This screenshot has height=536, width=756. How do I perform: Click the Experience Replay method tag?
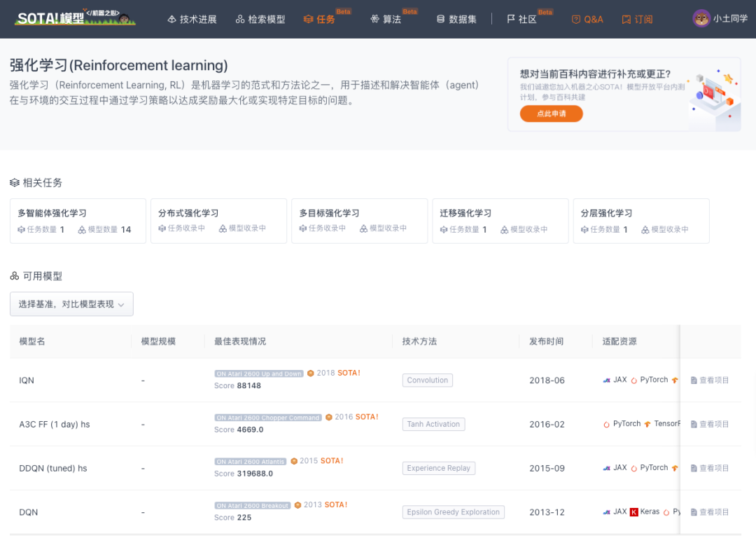click(x=439, y=468)
